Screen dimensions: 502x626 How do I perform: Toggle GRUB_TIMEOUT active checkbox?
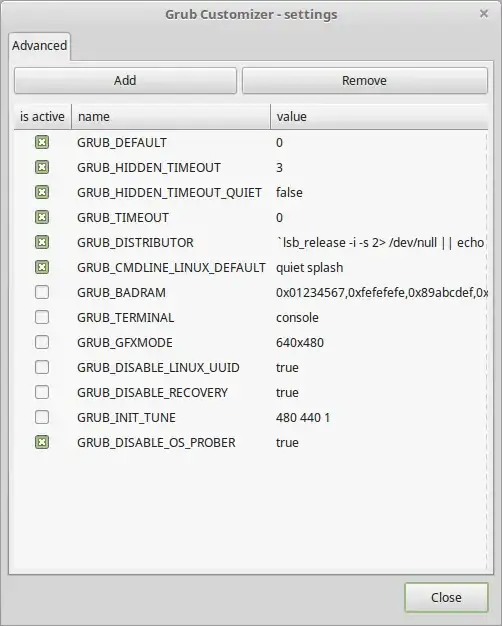42,217
